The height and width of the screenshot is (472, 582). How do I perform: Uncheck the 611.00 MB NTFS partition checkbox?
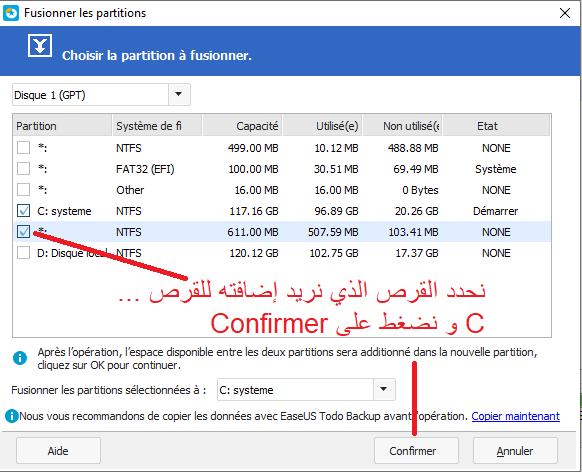(x=23, y=232)
